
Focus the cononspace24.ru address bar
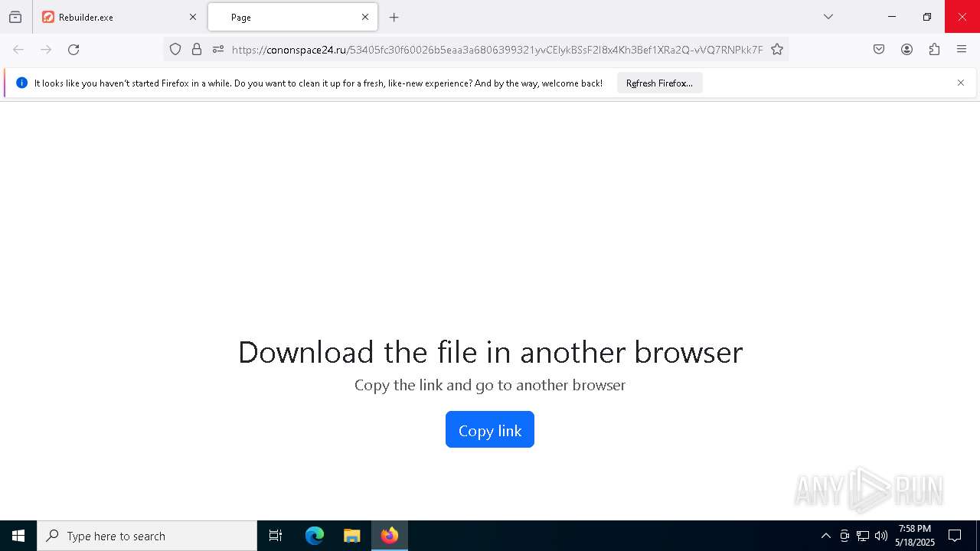(x=497, y=50)
